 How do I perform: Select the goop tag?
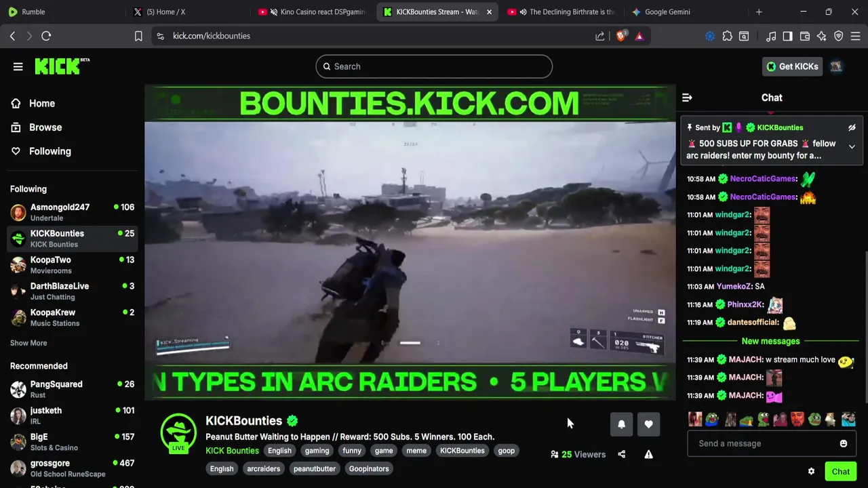pyautogui.click(x=506, y=451)
